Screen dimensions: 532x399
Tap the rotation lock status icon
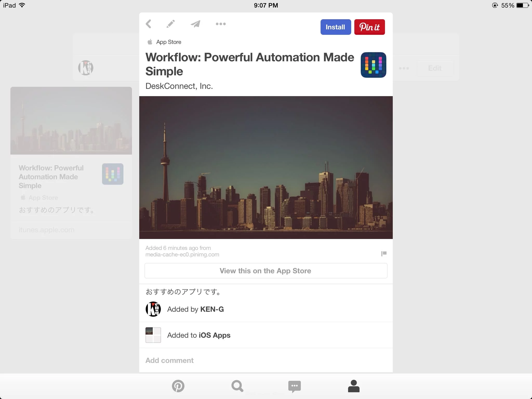(x=495, y=5)
